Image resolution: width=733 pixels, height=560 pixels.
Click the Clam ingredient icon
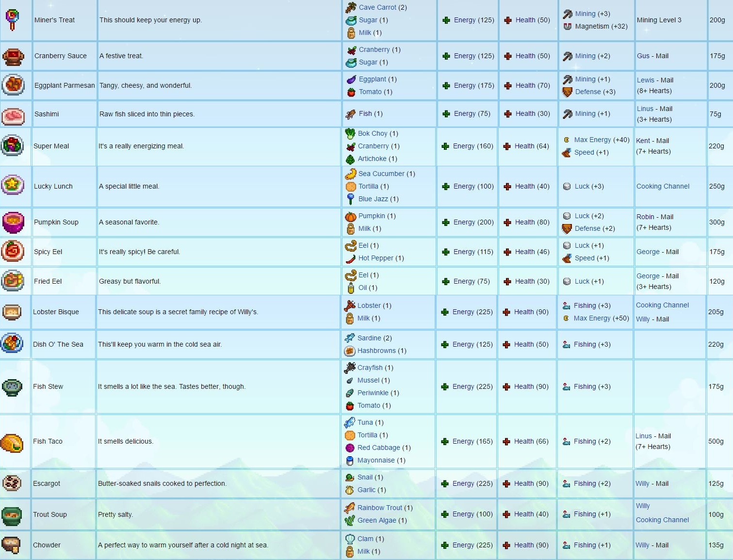coord(350,539)
